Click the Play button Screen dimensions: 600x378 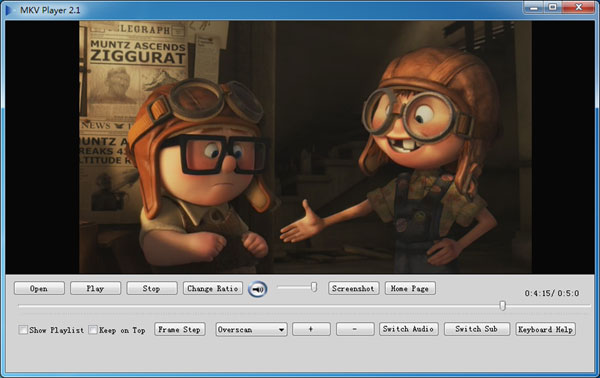pos(95,288)
